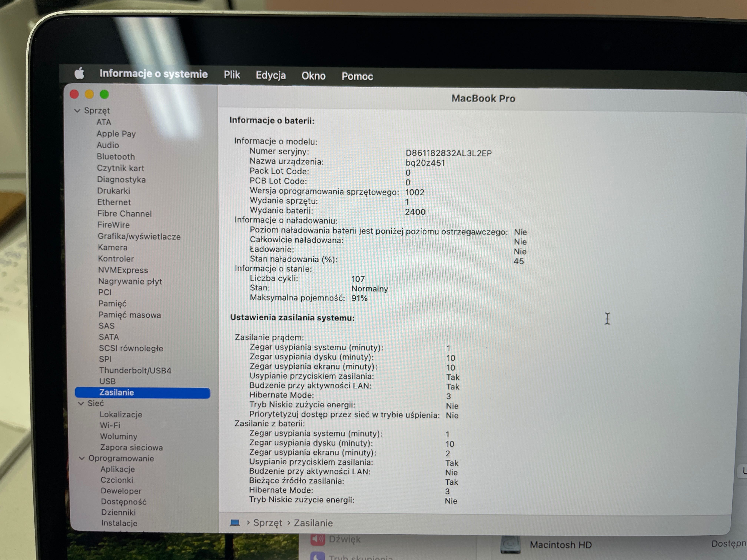Click the Ustawienia zasilania systemu heading
Screen dimensions: 747x560
coord(293,318)
